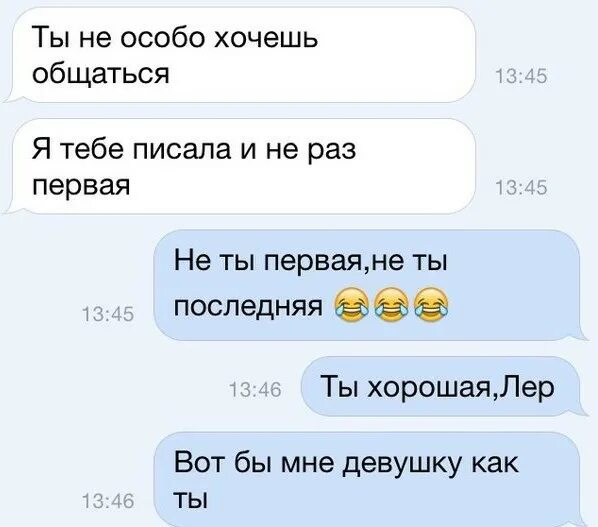
Task: Click the word 'хорошая' in the sent message
Action: pyautogui.click(x=428, y=387)
